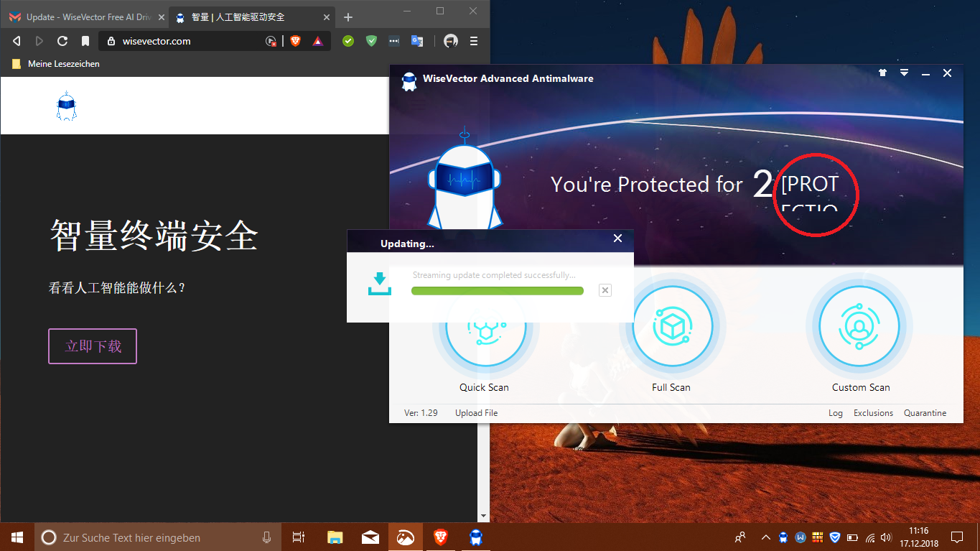Open the Log view
Viewport: 980px width, 551px height.
coord(836,413)
